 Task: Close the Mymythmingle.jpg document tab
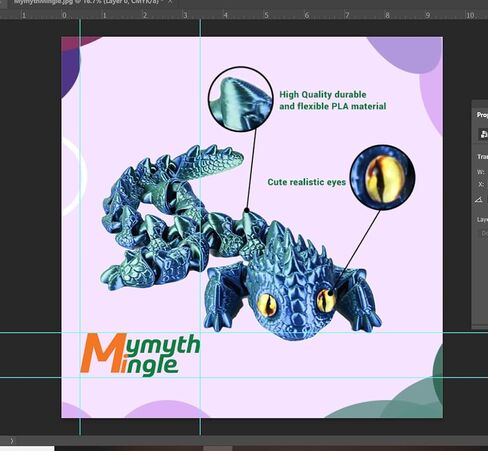tap(170, 1)
